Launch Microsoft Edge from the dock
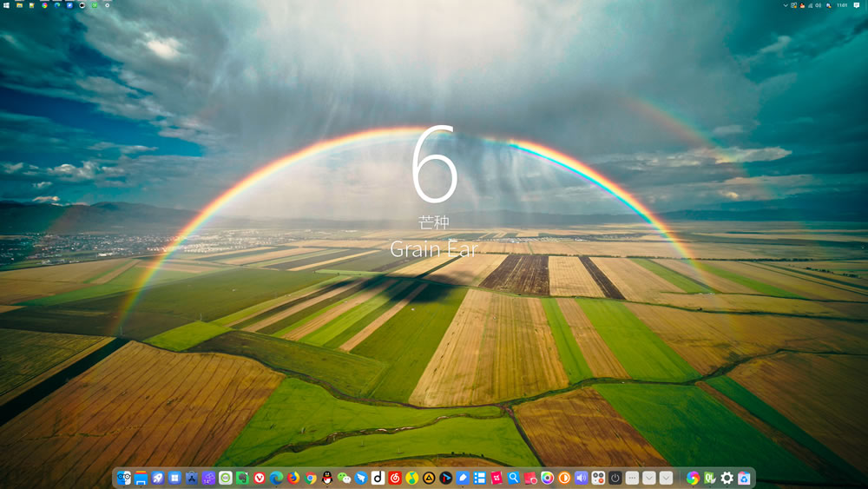Viewport: 868px width, 489px height. pos(276,478)
